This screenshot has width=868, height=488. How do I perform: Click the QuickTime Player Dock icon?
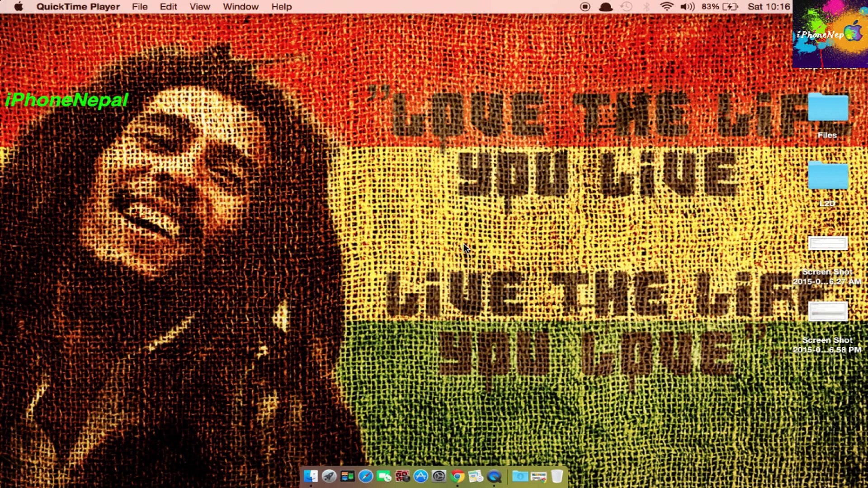click(495, 476)
